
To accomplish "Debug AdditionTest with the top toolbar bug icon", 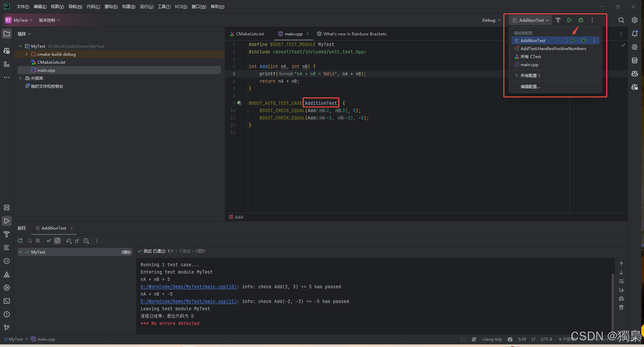I will point(581,20).
